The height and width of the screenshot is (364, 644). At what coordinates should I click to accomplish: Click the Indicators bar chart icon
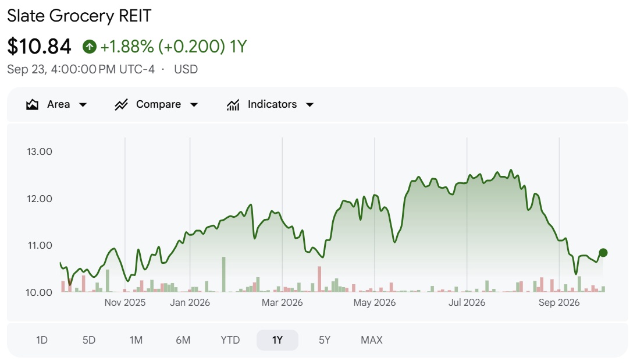coord(233,104)
